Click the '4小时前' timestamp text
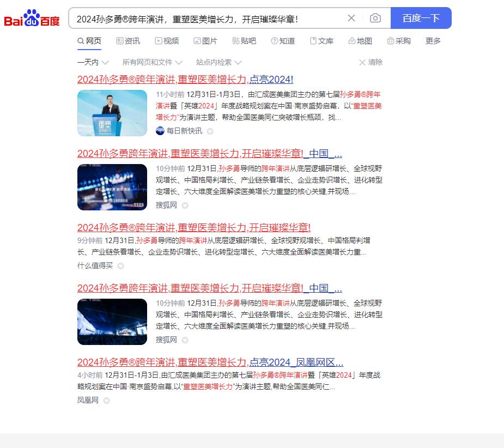 pos(90,376)
